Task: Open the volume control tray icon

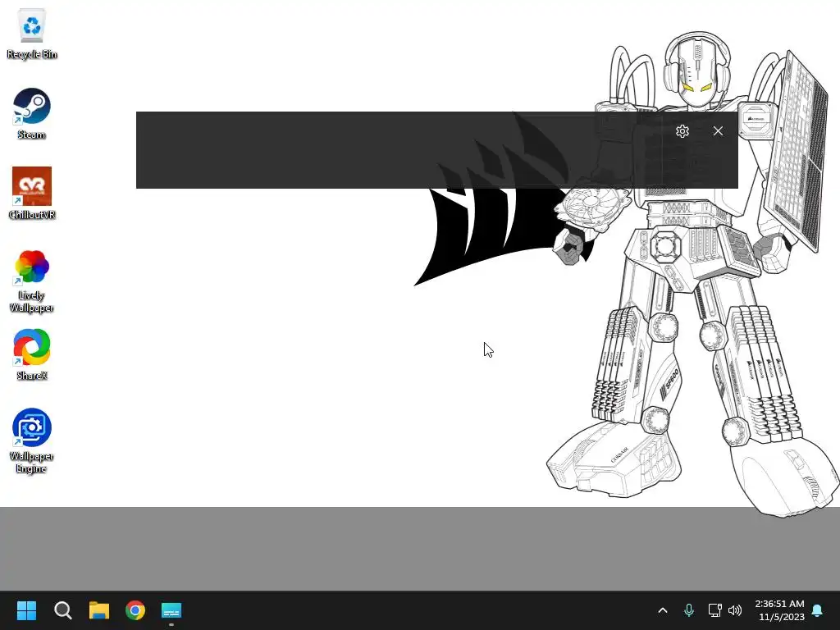Action: [735, 610]
